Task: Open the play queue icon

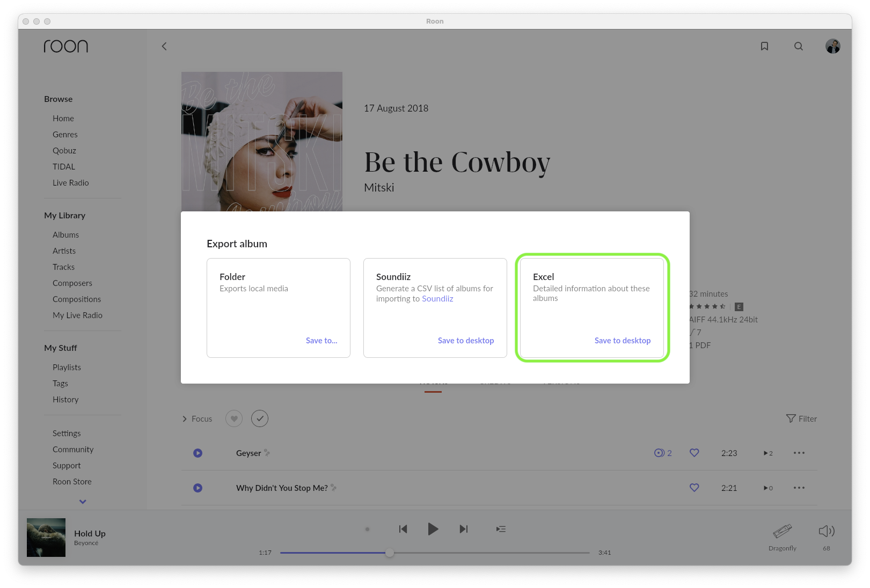Action: 501,529
